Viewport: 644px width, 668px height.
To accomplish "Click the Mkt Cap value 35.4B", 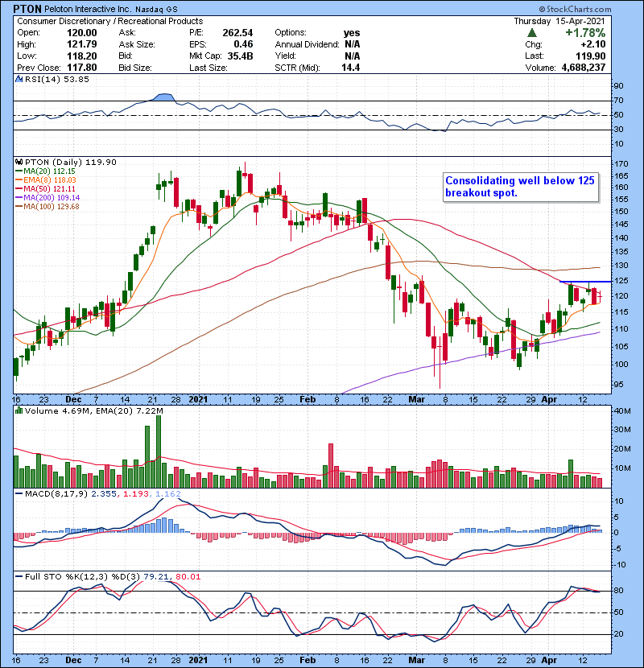I will tap(241, 56).
